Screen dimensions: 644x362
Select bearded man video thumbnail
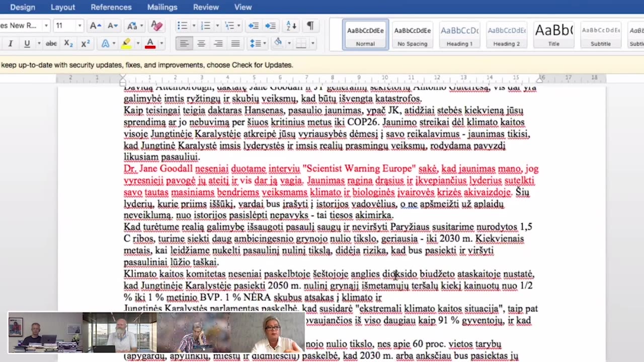(x=119, y=332)
